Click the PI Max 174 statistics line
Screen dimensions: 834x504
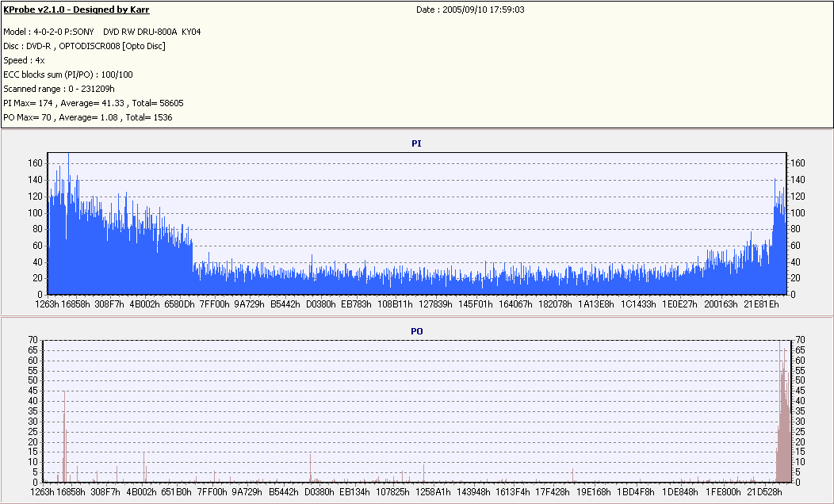(x=94, y=103)
